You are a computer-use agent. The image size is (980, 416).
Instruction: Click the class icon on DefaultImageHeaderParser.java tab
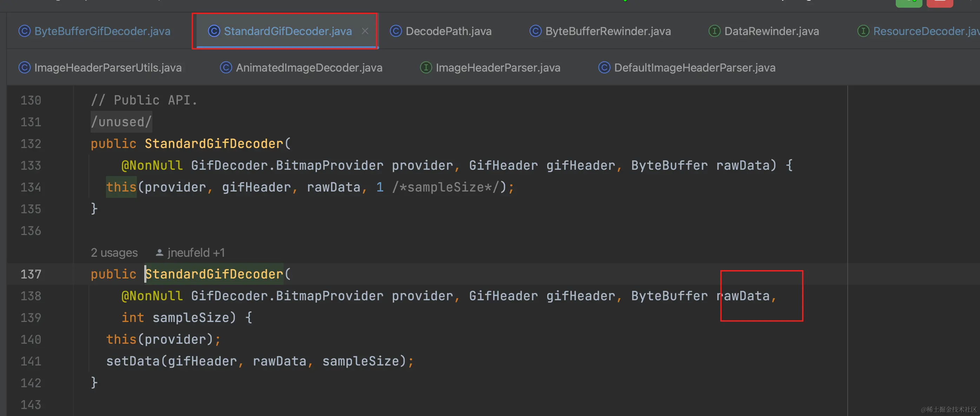(604, 68)
